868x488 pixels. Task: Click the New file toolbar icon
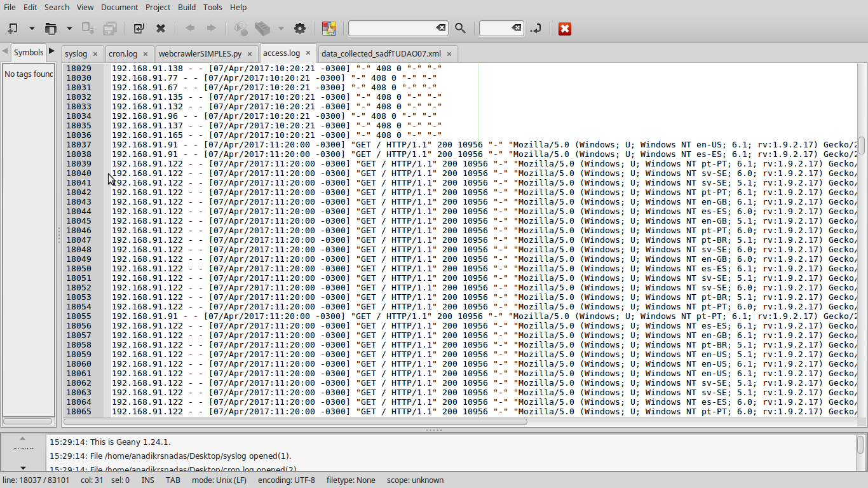point(13,28)
